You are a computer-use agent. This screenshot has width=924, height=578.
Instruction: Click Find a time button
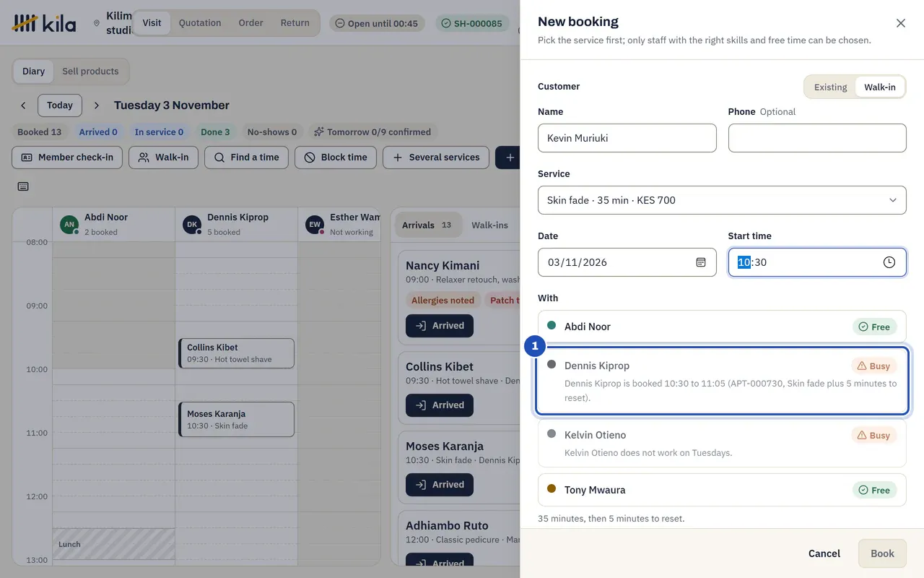tap(246, 158)
